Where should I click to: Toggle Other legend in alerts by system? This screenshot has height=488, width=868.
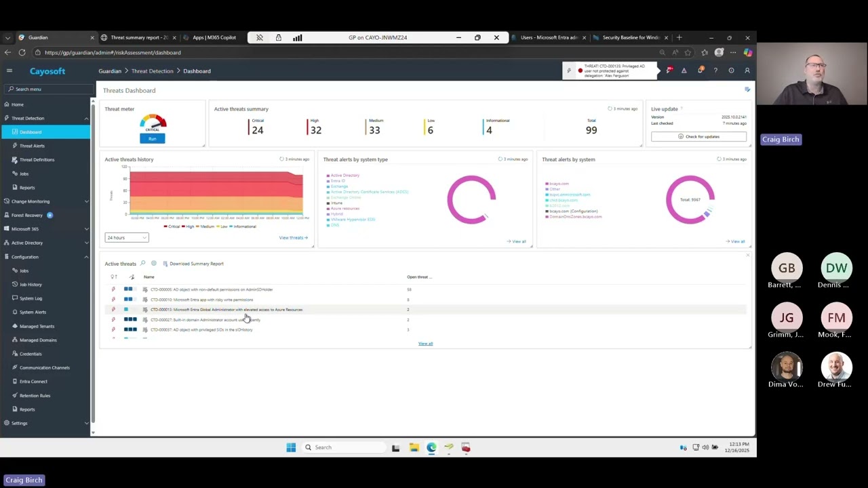[x=553, y=189]
